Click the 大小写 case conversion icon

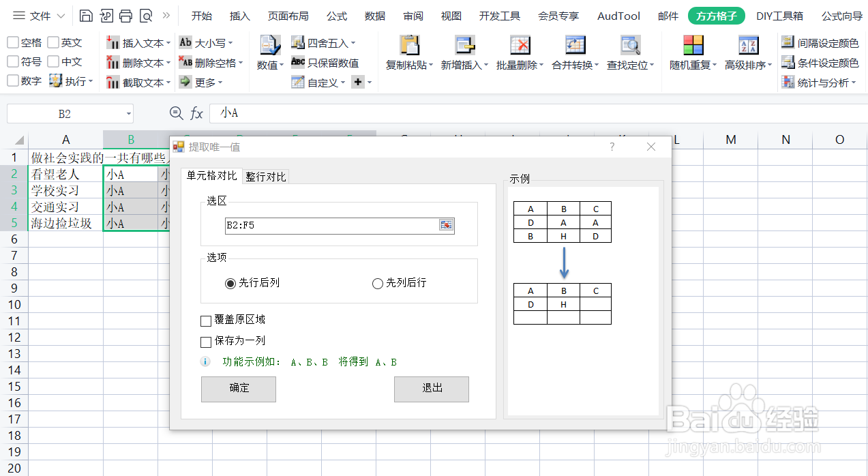185,43
